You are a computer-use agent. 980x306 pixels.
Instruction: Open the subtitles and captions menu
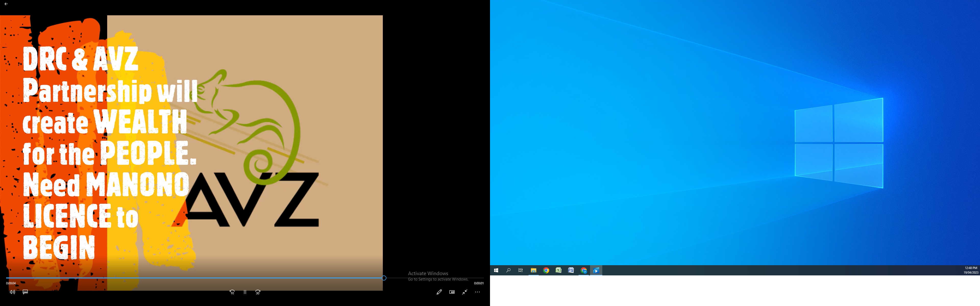tap(25, 292)
